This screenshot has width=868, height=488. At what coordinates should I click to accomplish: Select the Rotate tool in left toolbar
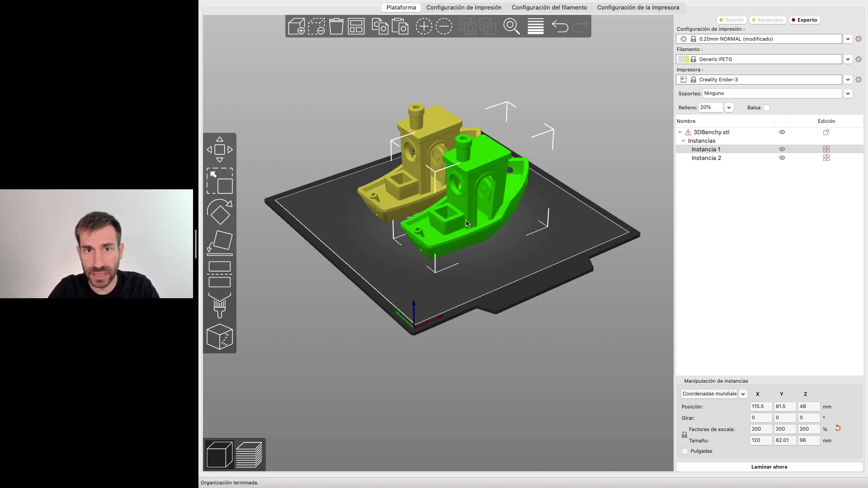pyautogui.click(x=220, y=212)
